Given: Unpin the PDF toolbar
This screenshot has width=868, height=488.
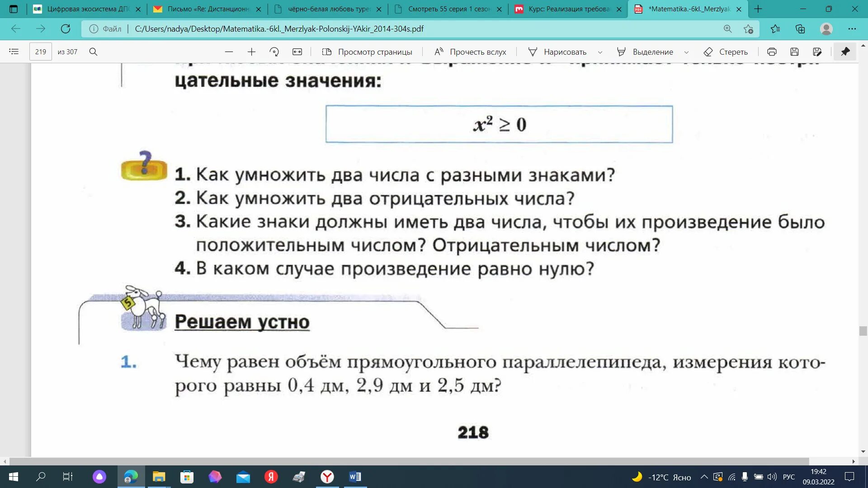Looking at the screenshot, I should (845, 52).
